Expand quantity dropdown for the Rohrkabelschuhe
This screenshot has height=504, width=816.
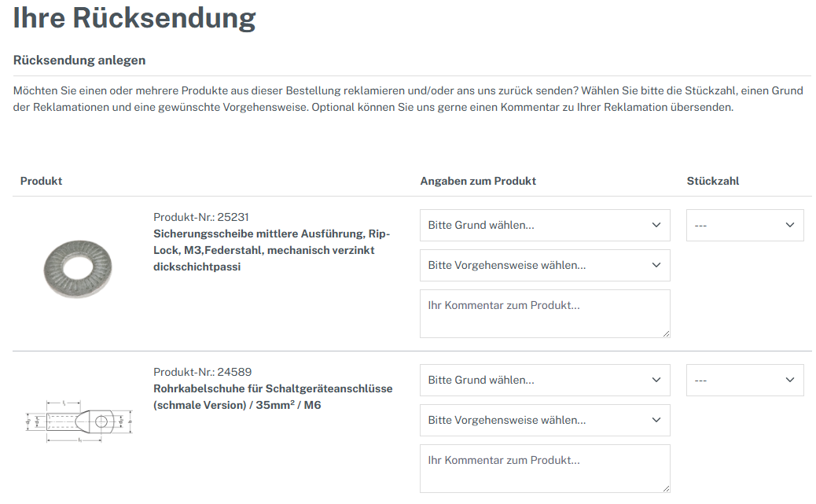[x=744, y=381]
